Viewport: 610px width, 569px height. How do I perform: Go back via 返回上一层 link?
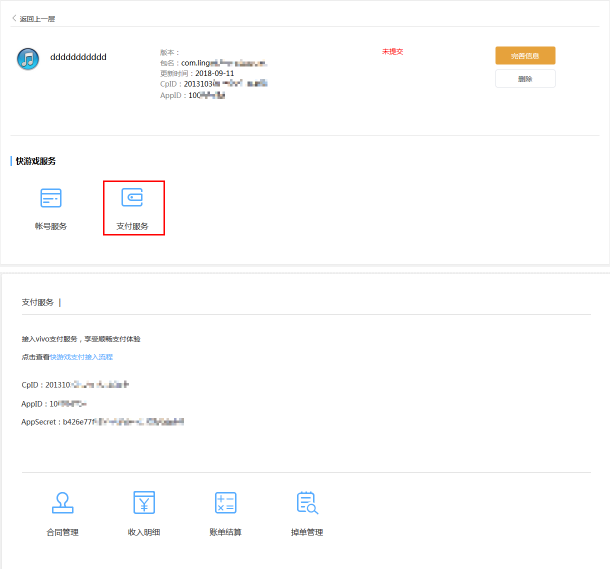pyautogui.click(x=38, y=18)
